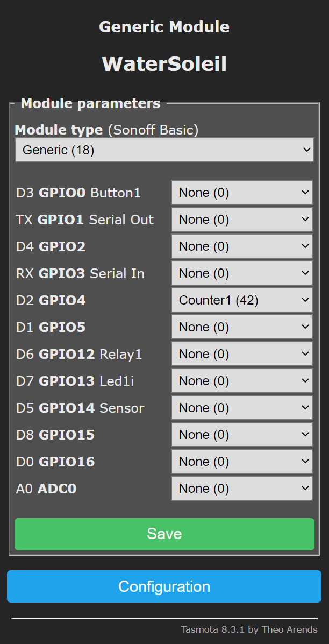
Task: Open the GPIO4 Counter1 dropdown
Action: click(x=241, y=300)
